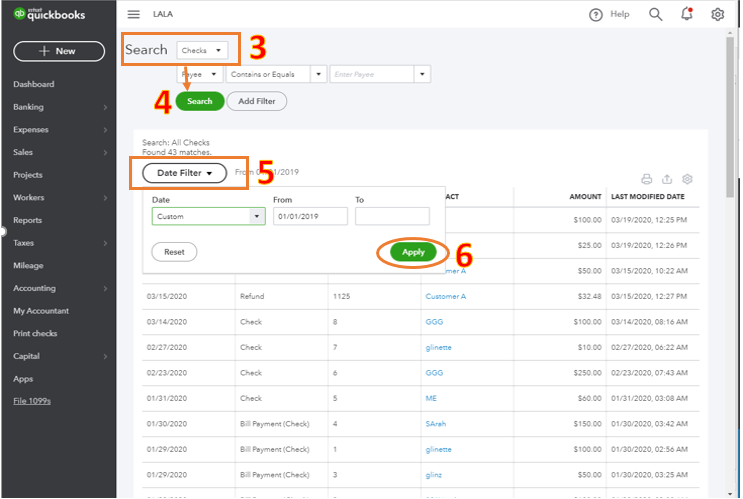Click the Add Filter button
The image size is (743, 499).
point(256,101)
